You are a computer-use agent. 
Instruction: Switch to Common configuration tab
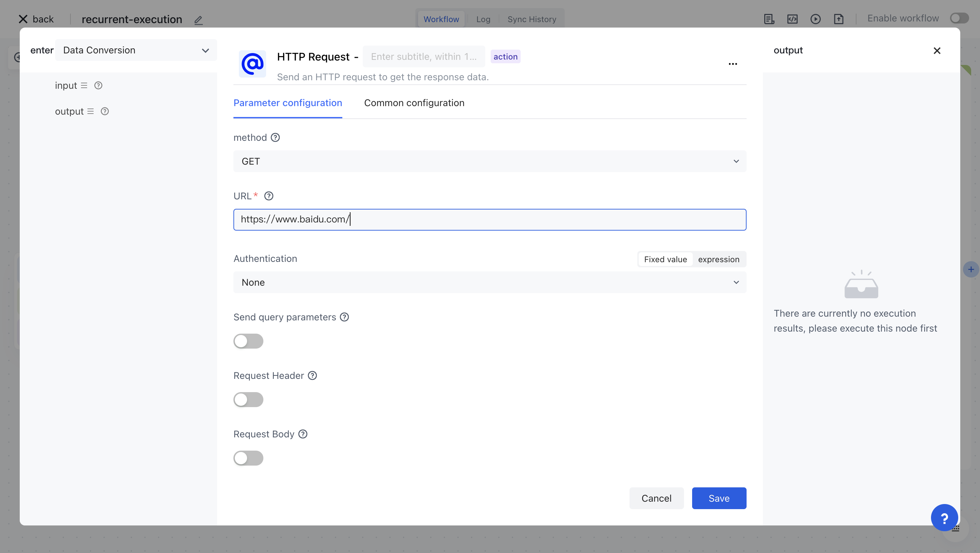414,103
